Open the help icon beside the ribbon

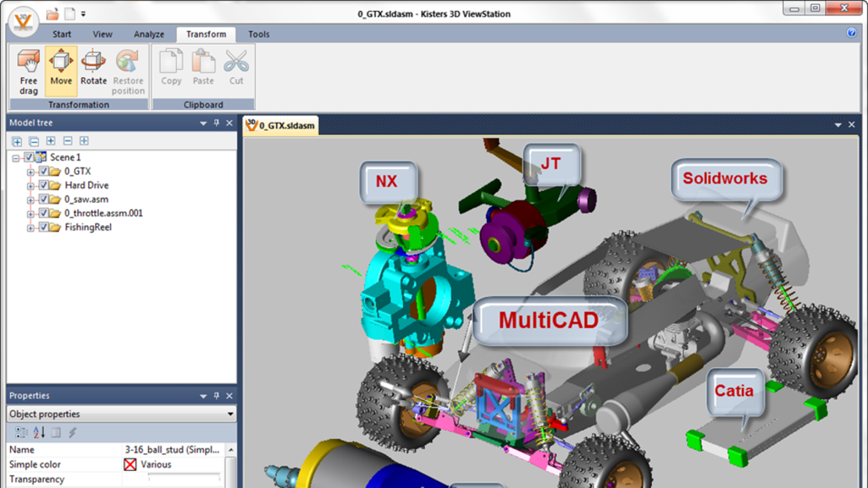(x=852, y=34)
